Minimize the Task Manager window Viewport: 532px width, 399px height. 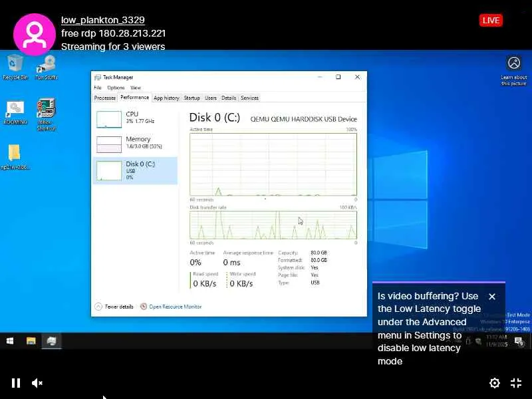pos(320,77)
